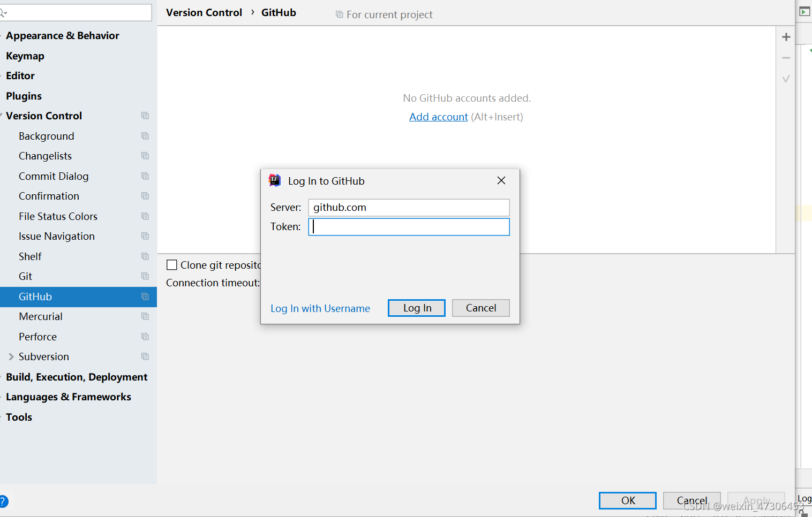
Task: Select Languages & Frameworks category
Action: click(69, 397)
